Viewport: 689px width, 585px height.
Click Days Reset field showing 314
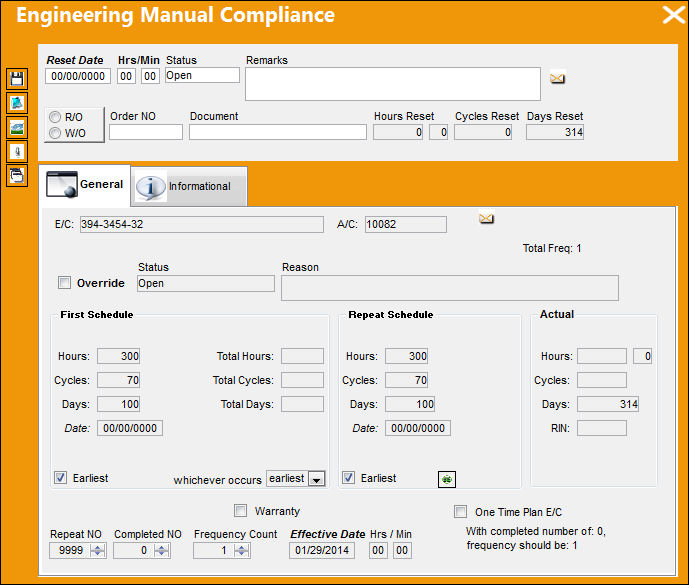555,132
